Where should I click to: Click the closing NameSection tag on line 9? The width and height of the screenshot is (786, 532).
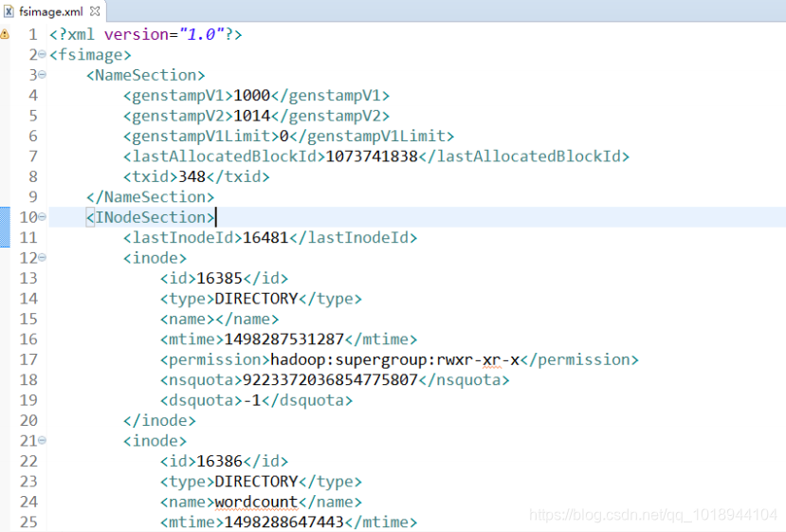(151, 197)
